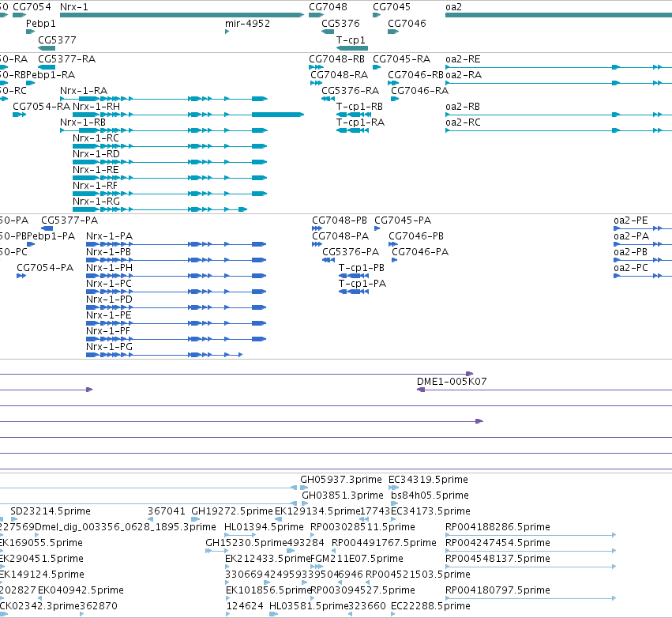Image resolution: width=672 pixels, height=618 pixels.
Task: Select the Nrx-1-RH transcript label
Action: (96, 107)
